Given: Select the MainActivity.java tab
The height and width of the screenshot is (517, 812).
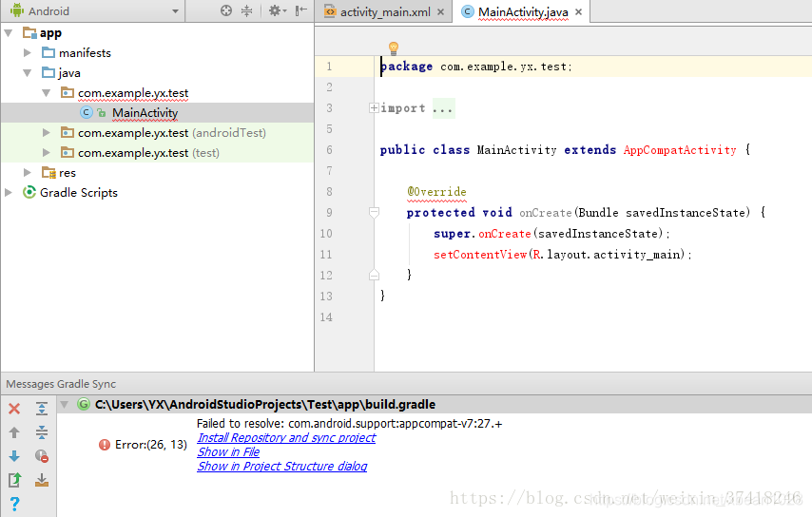Looking at the screenshot, I should [523, 12].
